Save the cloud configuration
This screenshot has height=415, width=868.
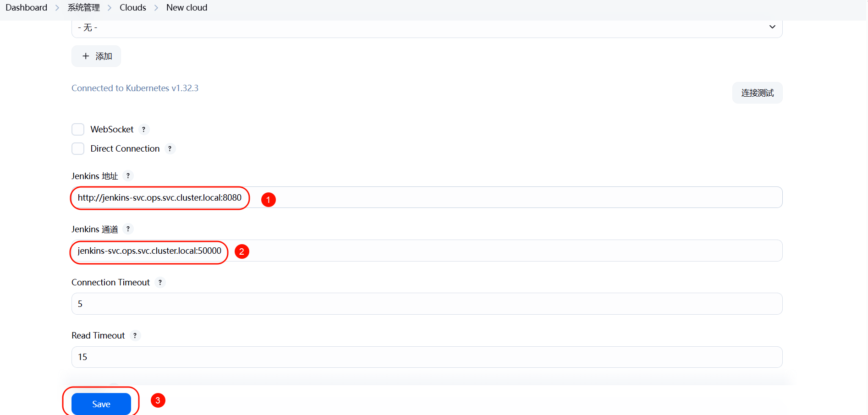[x=101, y=404]
